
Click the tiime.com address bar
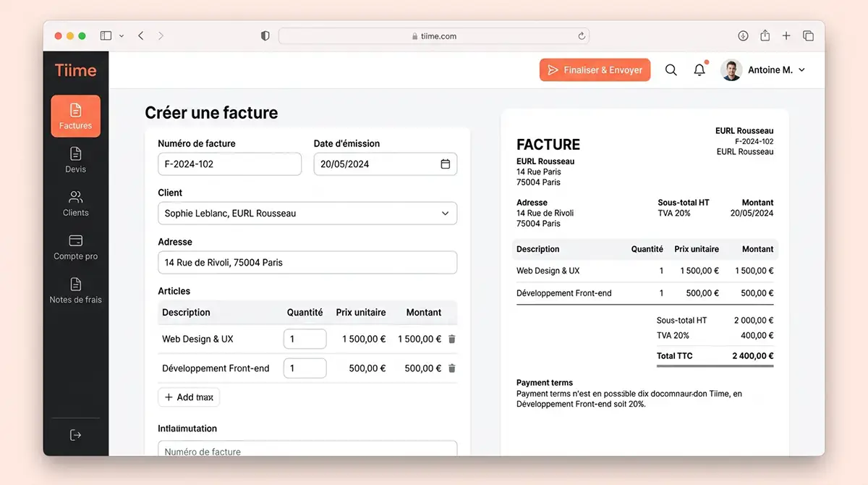click(434, 35)
